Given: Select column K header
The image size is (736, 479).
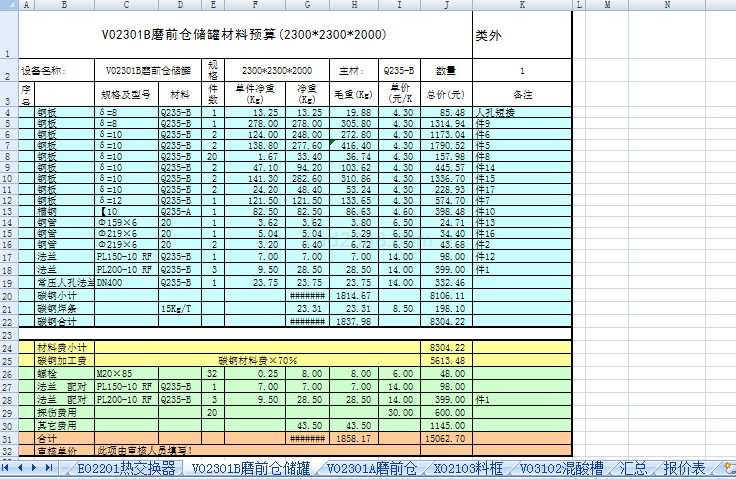Looking at the screenshot, I should (x=521, y=5).
